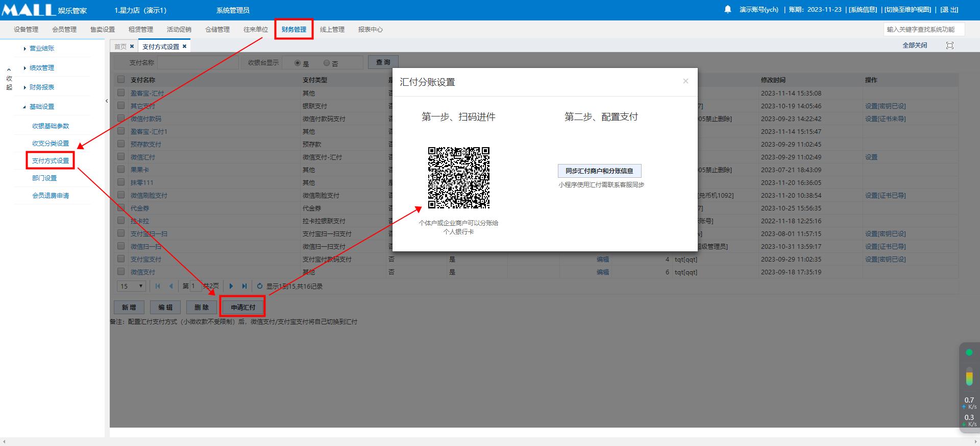Click the horizontal scrollbar at the bottom
Screen dimensions: 980x446
point(490,442)
